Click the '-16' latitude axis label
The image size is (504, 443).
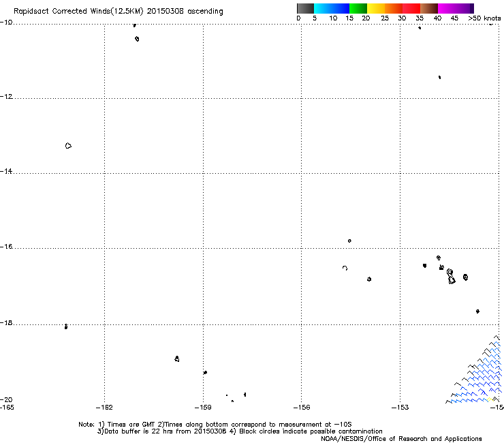[6, 247]
